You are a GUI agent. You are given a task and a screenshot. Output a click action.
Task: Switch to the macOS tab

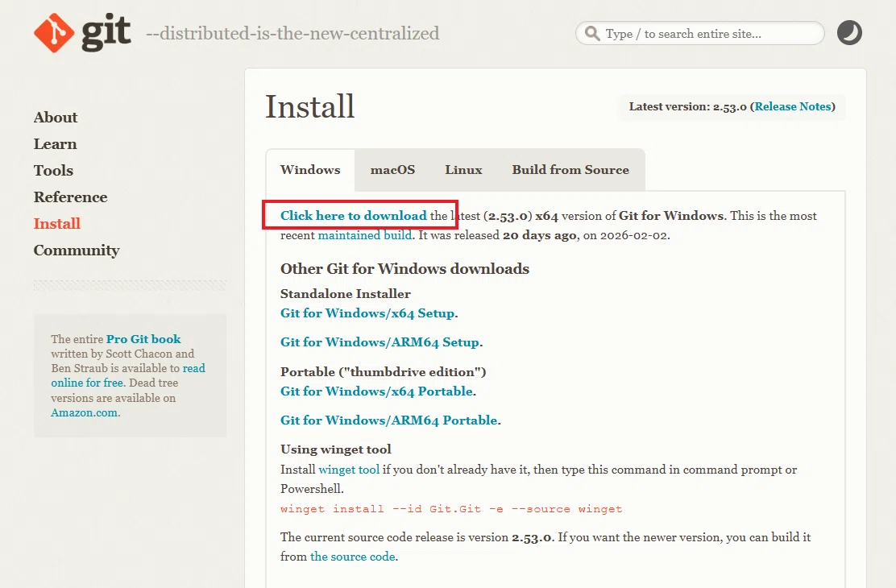tap(392, 170)
